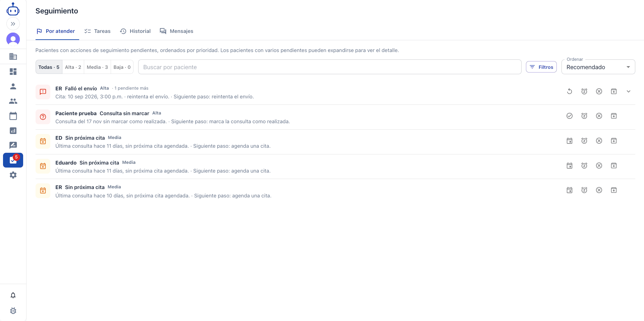Image resolution: width=644 pixels, height=321 pixels.
Task: Mark Paciente prueba consulta as done
Action: click(x=570, y=116)
